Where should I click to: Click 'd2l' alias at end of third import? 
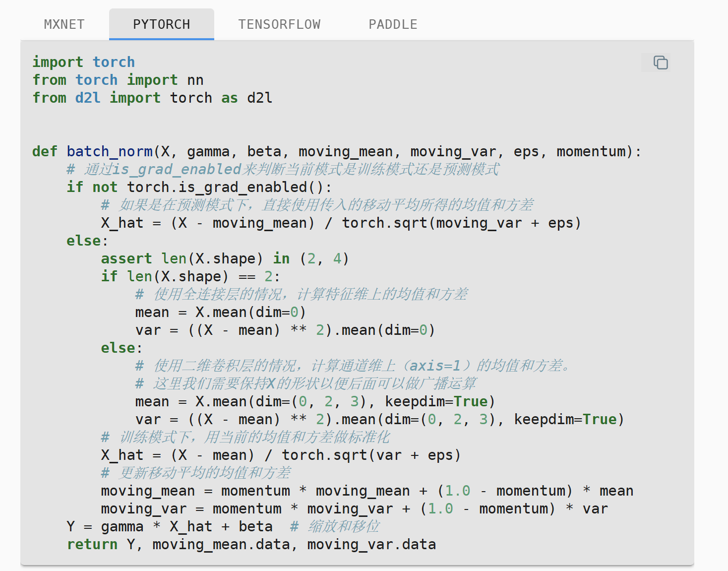point(259,98)
